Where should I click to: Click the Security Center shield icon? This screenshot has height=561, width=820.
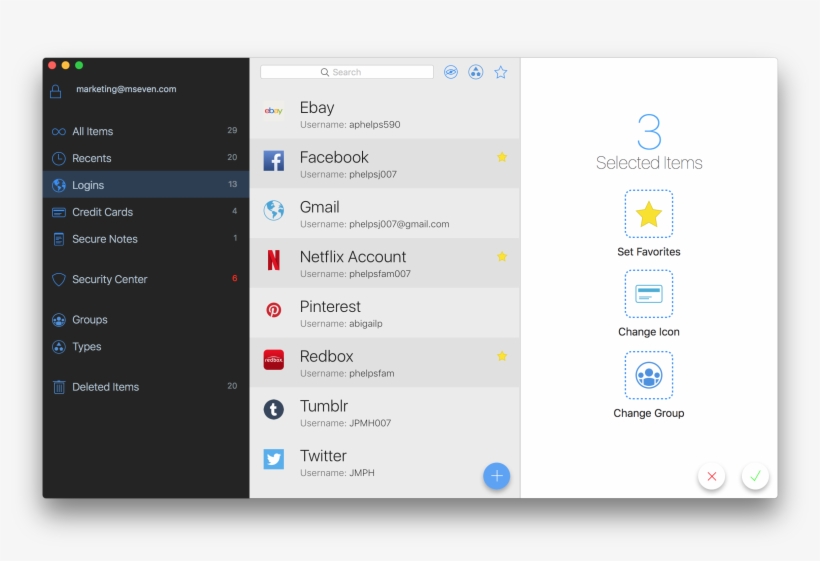pyautogui.click(x=59, y=279)
